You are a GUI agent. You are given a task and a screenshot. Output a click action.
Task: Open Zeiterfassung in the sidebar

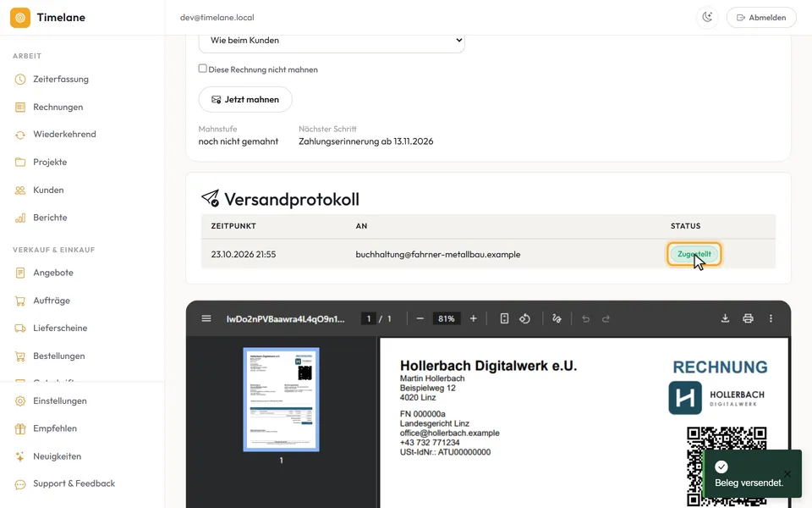61,80
